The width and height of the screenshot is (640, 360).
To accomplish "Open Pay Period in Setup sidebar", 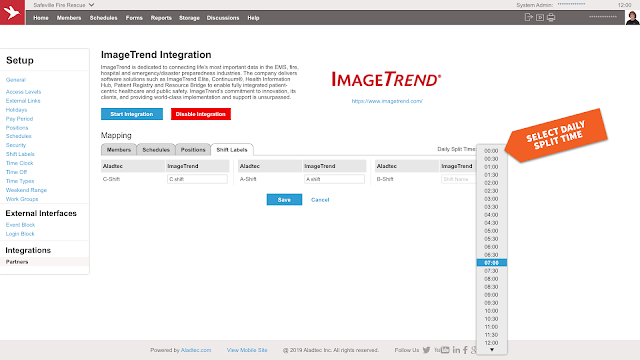I will coord(19,119).
